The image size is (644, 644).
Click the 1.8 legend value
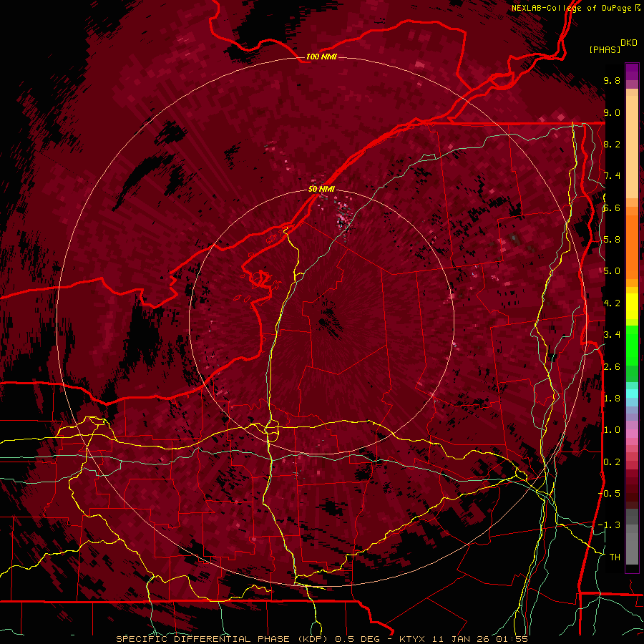click(x=612, y=399)
